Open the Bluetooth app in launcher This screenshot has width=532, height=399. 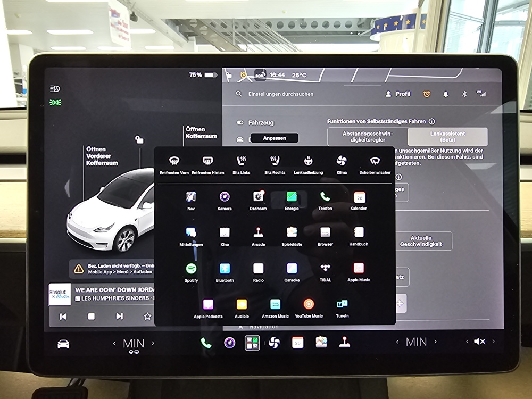coord(225,273)
